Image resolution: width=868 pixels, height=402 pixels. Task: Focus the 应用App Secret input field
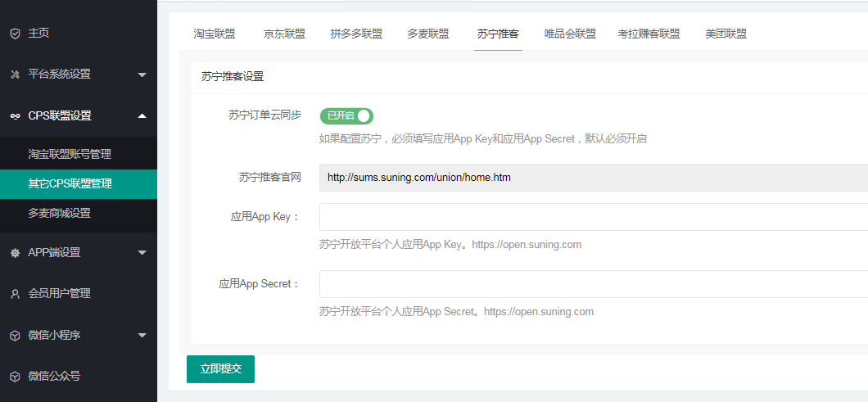tap(594, 284)
